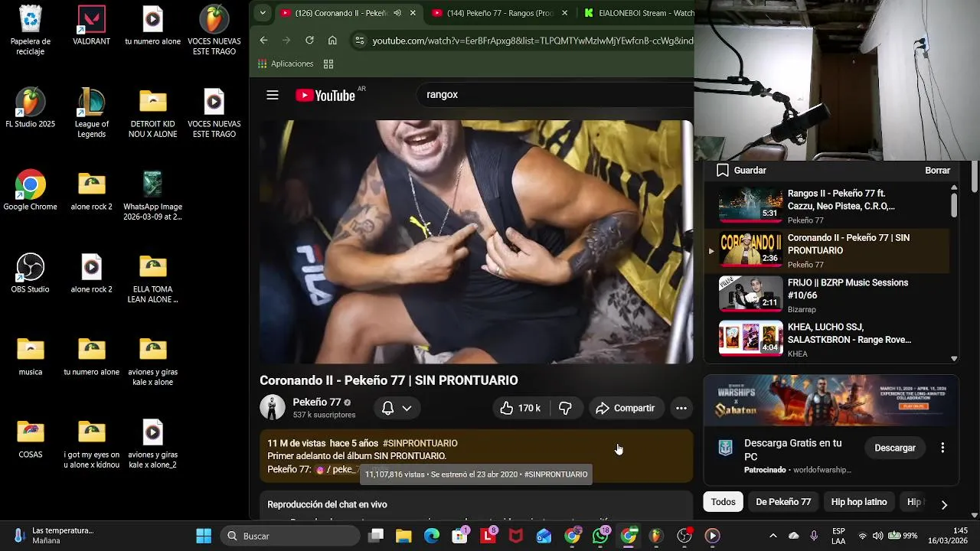Show hidden system tray icons chevron
The height and width of the screenshot is (551, 980).
[x=773, y=536]
